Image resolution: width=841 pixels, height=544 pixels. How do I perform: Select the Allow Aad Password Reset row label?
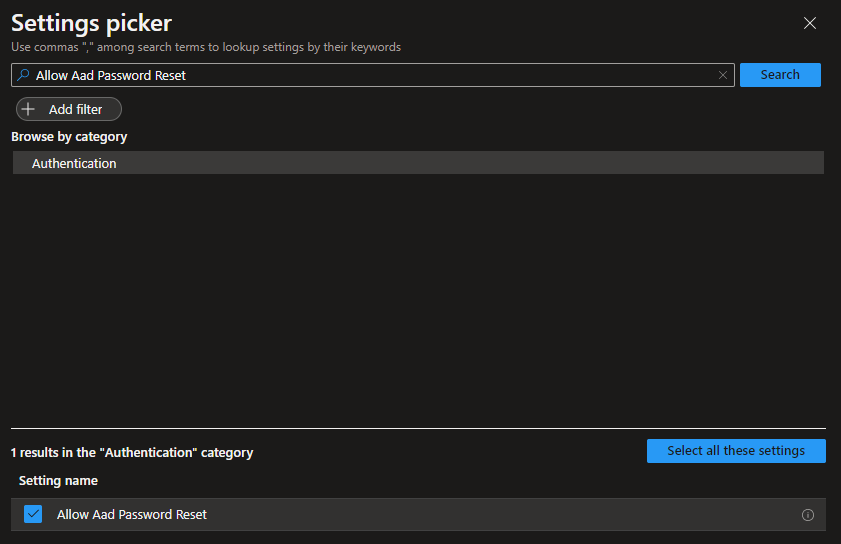[132, 514]
